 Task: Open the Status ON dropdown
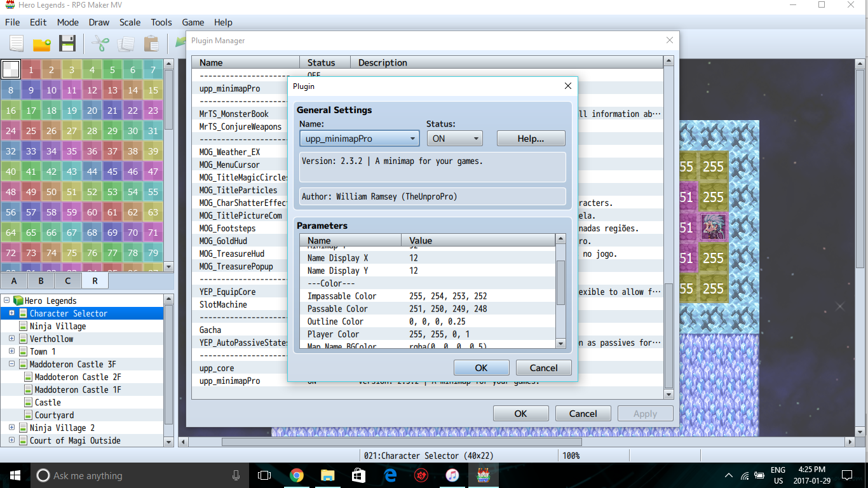click(x=454, y=138)
